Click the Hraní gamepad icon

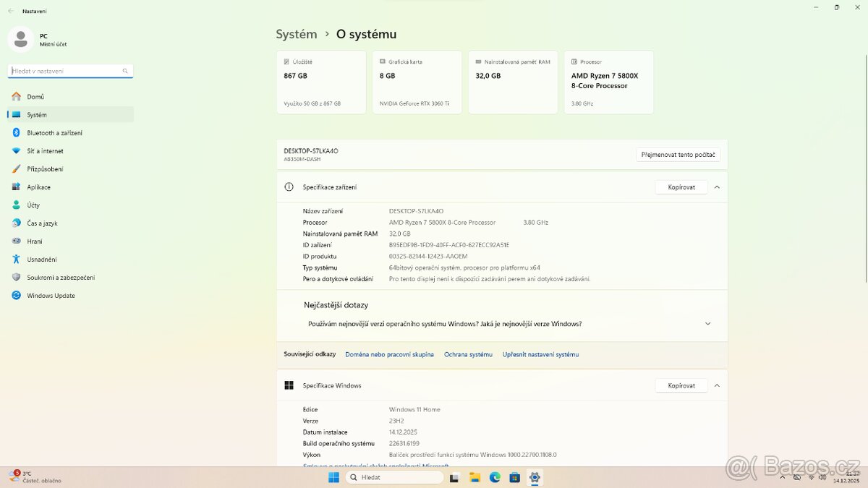pos(16,241)
